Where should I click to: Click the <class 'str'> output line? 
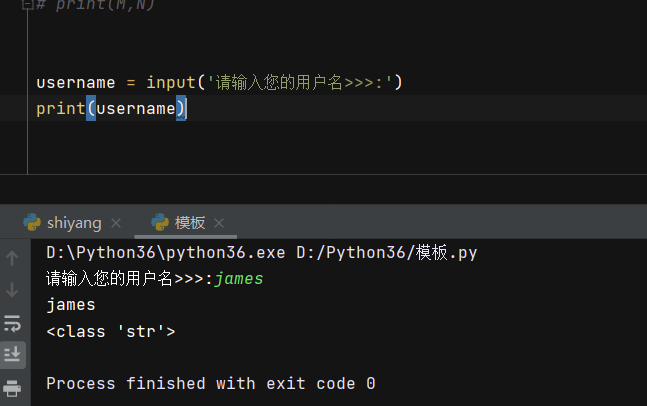[111, 331]
